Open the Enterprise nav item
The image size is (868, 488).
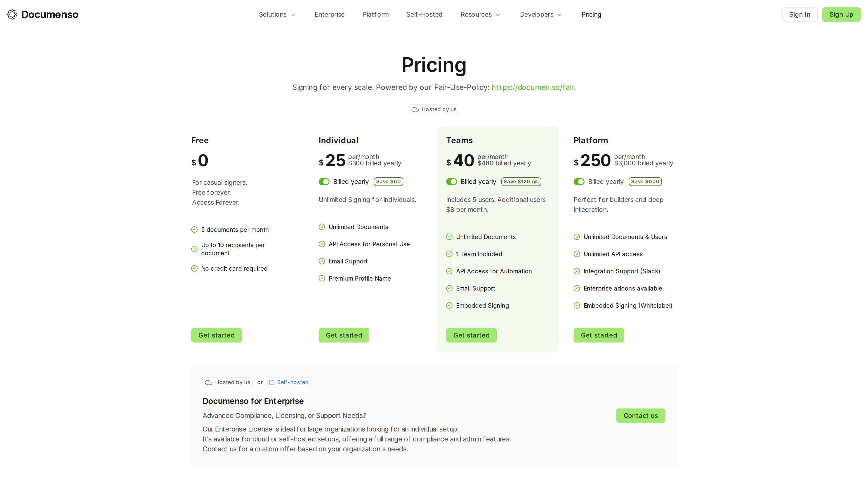330,14
